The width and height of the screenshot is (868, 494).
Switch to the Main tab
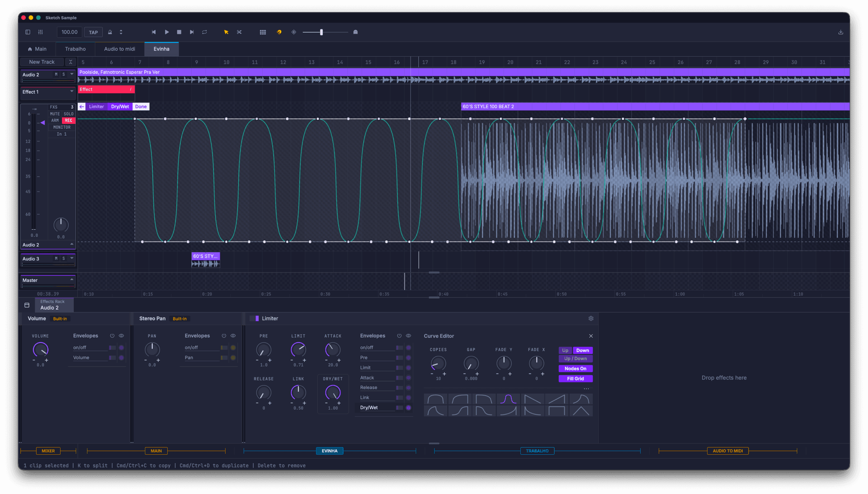[x=37, y=49]
